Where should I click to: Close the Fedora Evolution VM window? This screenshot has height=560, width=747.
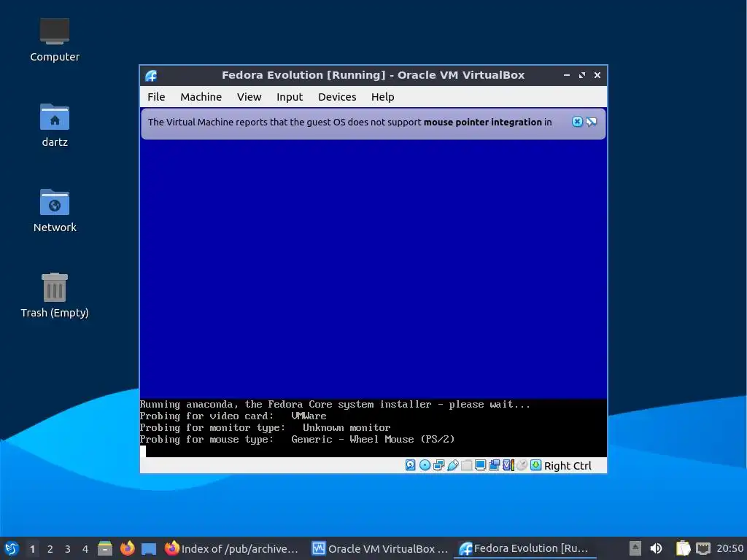(x=597, y=75)
